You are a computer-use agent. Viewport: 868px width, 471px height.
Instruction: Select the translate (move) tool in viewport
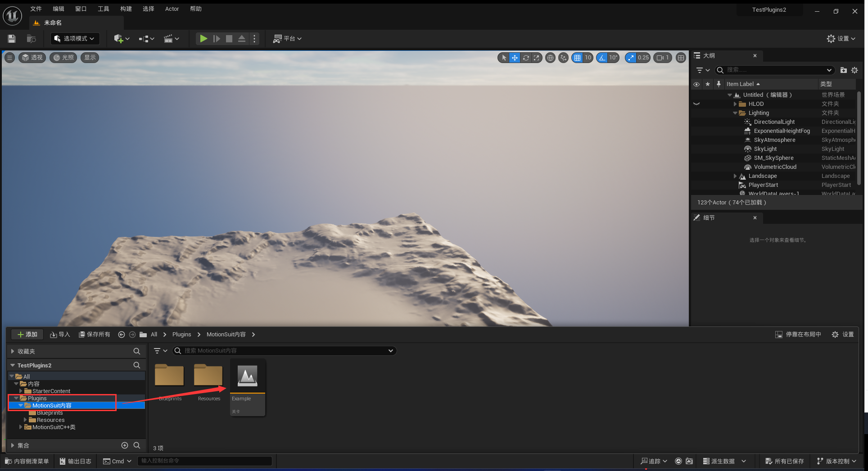[x=515, y=58]
